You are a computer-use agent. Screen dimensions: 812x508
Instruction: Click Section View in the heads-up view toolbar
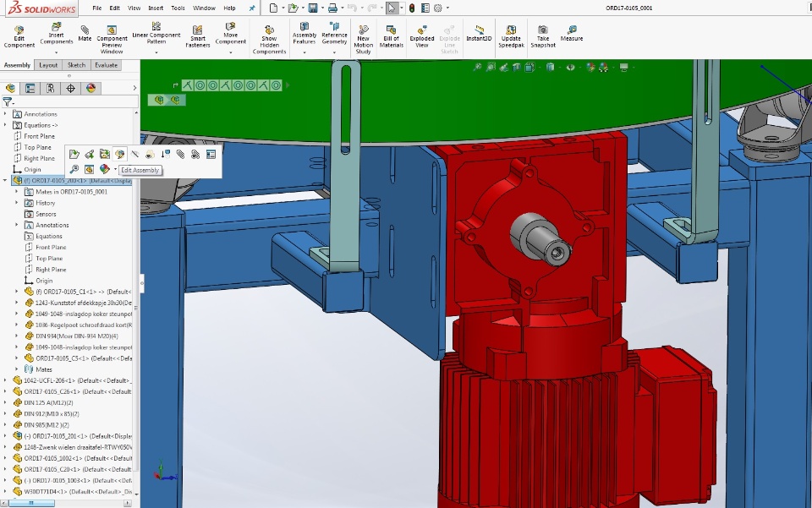[517, 68]
